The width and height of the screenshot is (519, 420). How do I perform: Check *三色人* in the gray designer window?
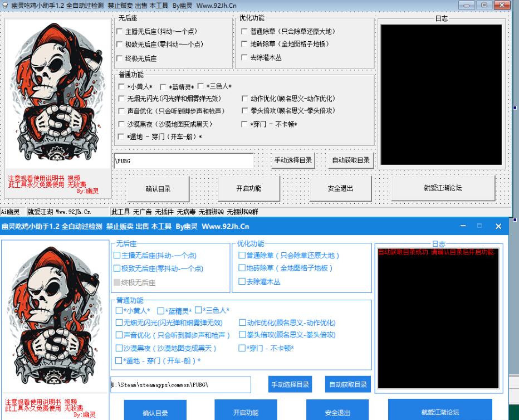(x=200, y=86)
